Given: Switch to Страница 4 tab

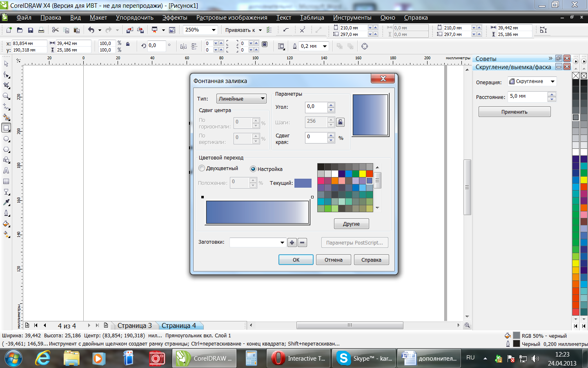Looking at the screenshot, I should point(179,325).
